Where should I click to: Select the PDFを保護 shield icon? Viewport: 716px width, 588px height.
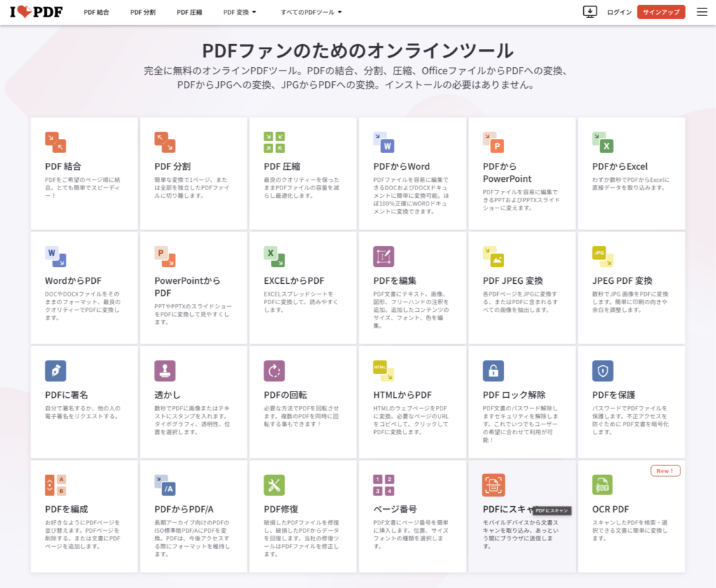(603, 371)
